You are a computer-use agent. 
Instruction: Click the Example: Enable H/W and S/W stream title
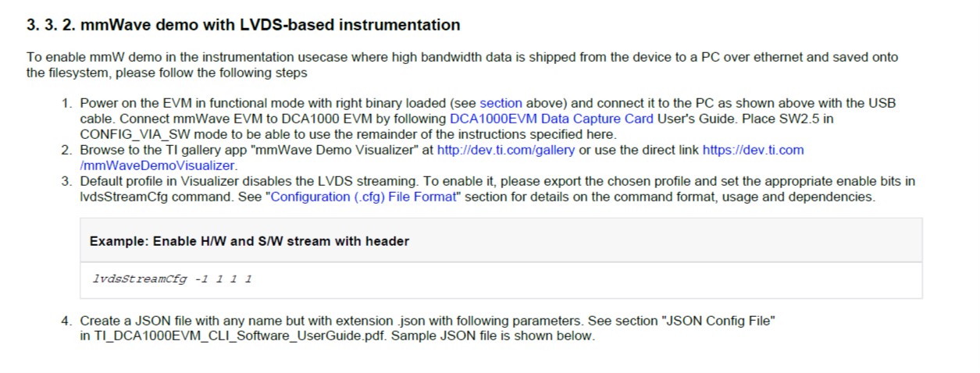249,241
